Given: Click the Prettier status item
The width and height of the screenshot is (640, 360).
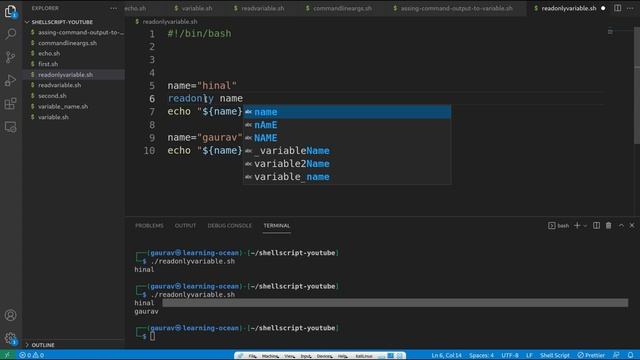Looking at the screenshot, I should click(x=591, y=355).
